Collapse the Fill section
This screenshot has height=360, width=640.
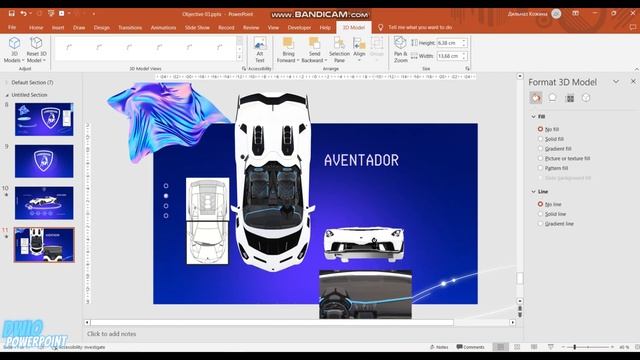coord(533,117)
